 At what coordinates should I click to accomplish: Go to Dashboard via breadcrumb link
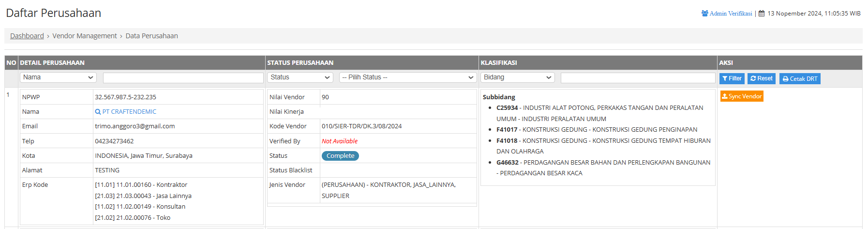(27, 36)
